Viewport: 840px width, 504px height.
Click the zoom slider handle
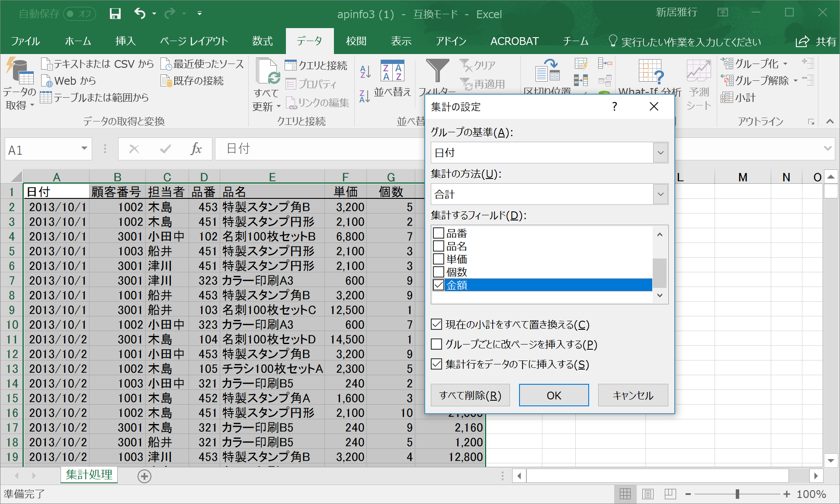737,494
